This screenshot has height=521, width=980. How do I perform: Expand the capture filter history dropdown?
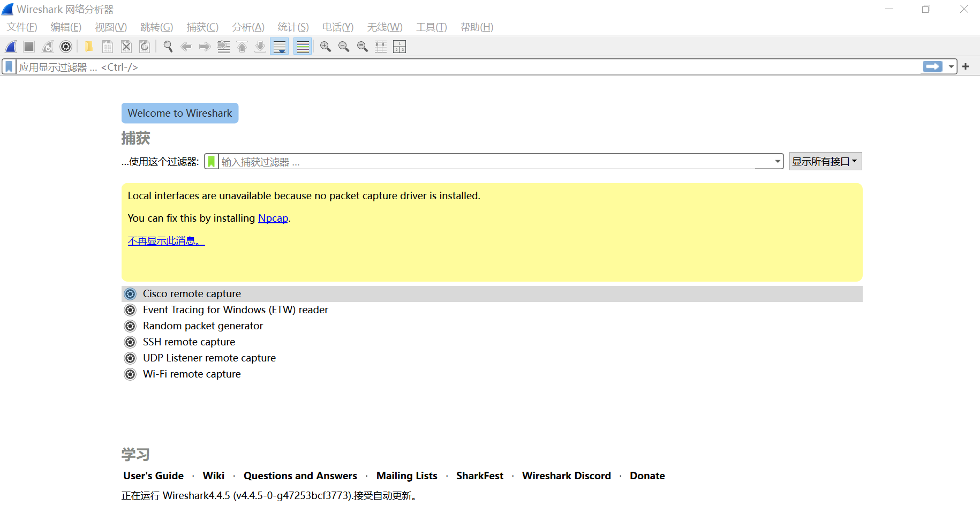pyautogui.click(x=778, y=162)
